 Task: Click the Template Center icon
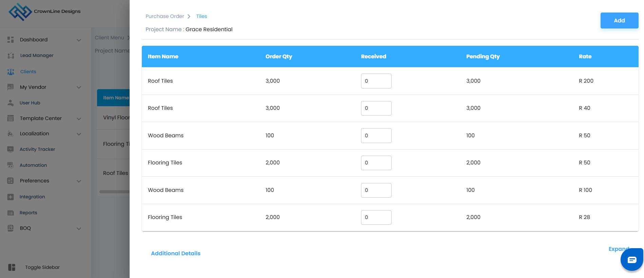point(11,118)
